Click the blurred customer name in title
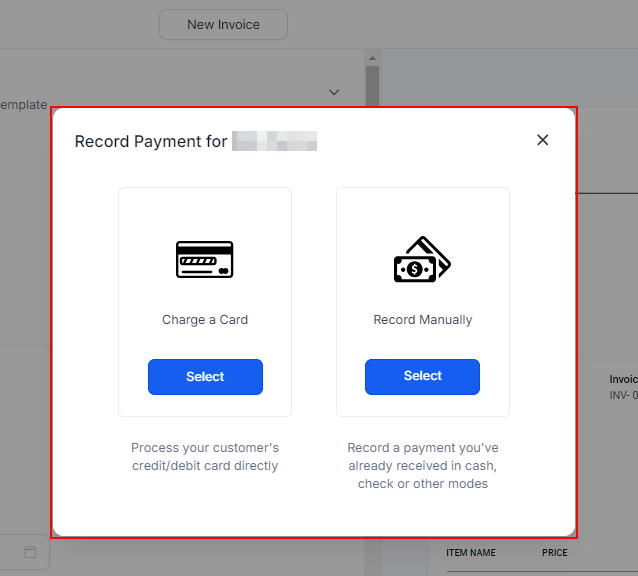Viewport: 638px width, 576px height. (274, 141)
